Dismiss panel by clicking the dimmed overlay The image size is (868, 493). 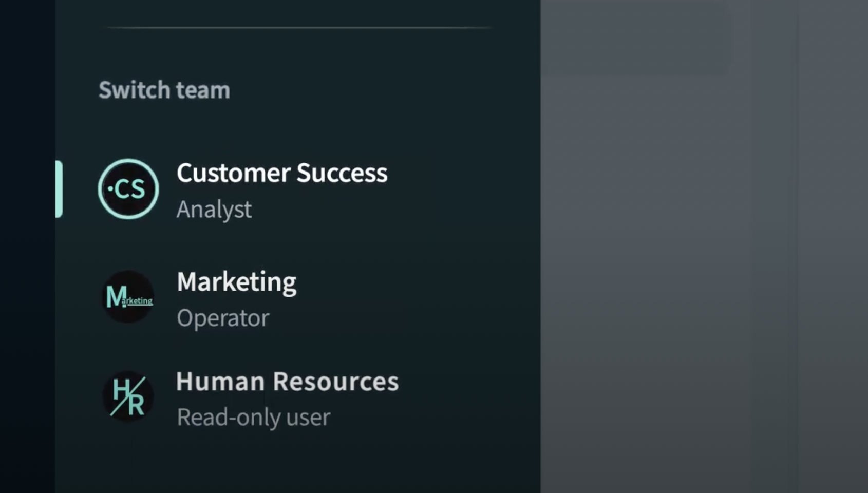704,282
